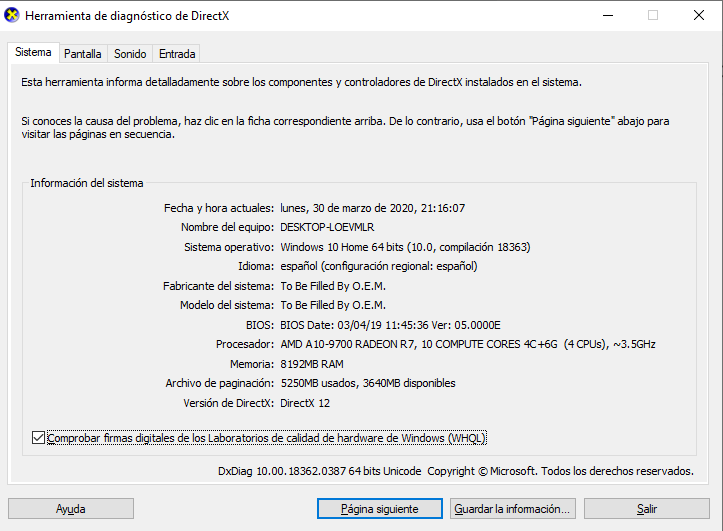Open the Pantalla tab
This screenshot has height=531, width=723.
pos(83,54)
